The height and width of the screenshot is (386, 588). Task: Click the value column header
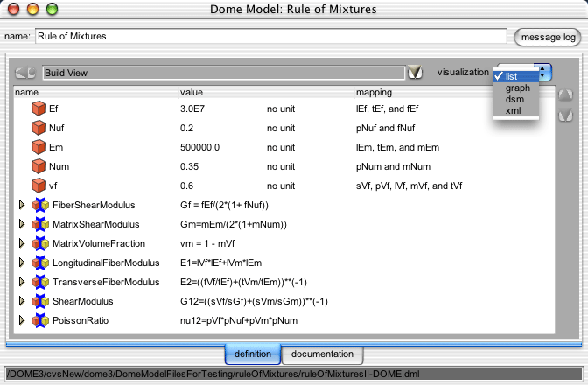(267, 92)
